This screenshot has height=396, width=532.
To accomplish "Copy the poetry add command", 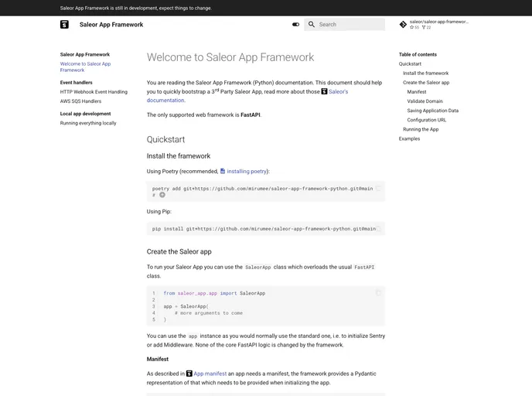I will [378, 188].
